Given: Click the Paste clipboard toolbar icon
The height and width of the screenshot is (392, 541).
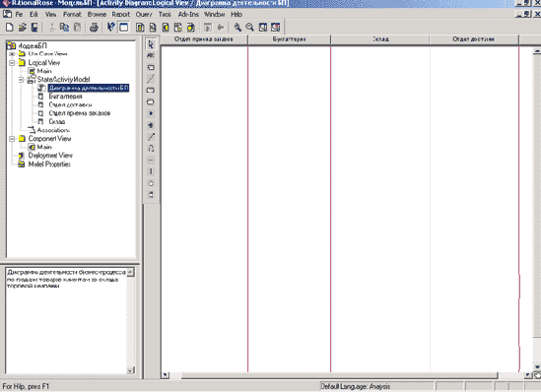Looking at the screenshot, I should (x=78, y=28).
